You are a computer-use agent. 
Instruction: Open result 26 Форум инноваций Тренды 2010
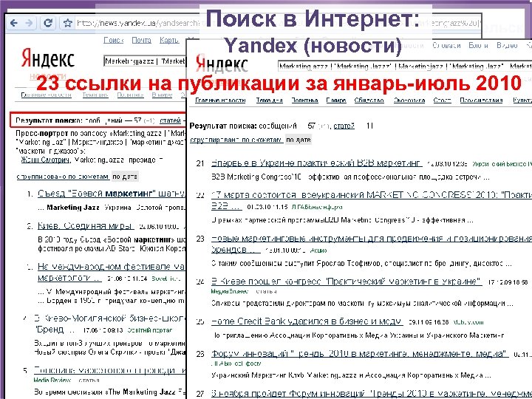[x=361, y=354]
